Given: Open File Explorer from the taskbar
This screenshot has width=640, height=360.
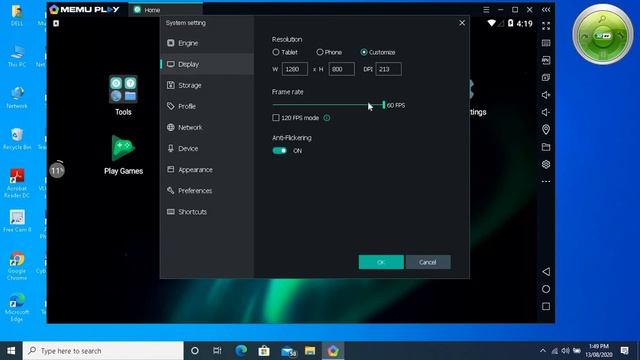Looking at the screenshot, I should (310, 351).
